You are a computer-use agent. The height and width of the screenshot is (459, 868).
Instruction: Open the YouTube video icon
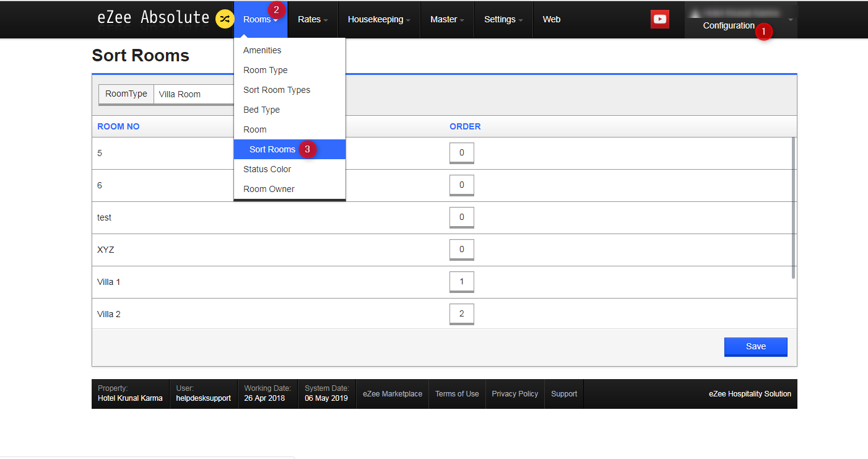(x=660, y=19)
